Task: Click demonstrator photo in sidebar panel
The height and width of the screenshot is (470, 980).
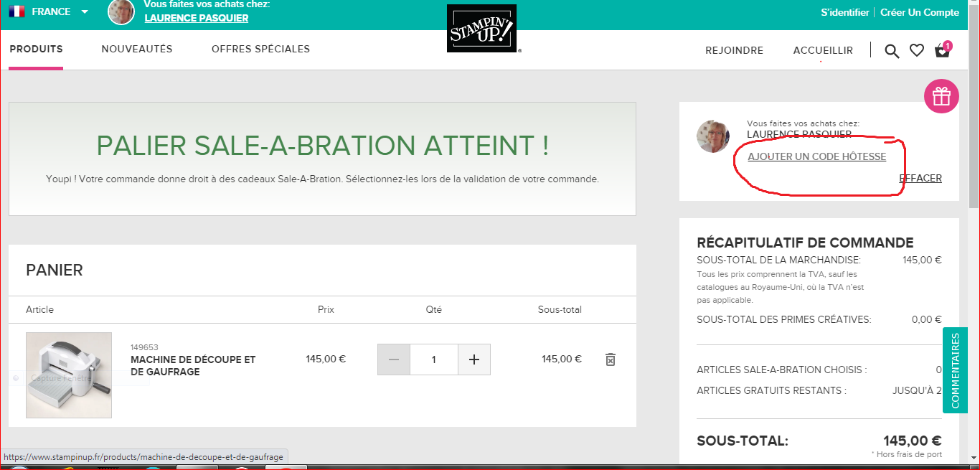Action: pos(713,136)
